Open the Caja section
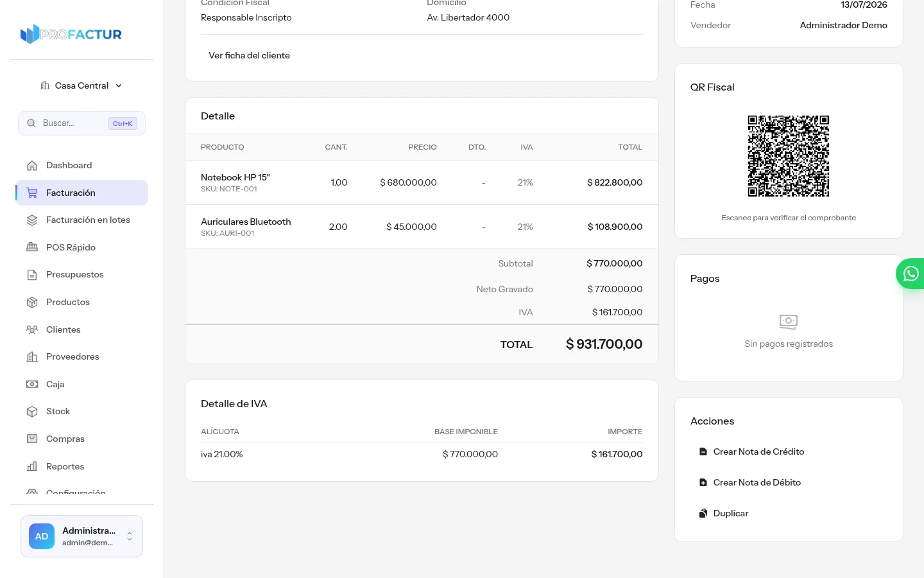Image resolution: width=924 pixels, height=578 pixels. coord(82,384)
